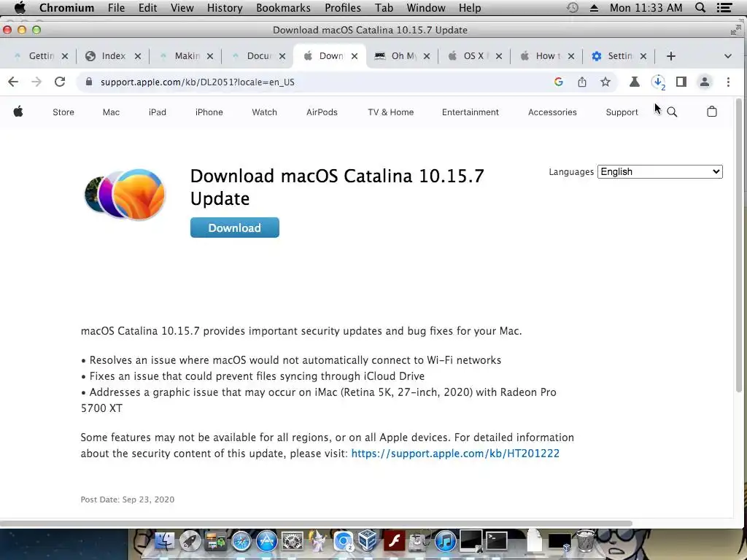747x560 pixels.
Task: Open the Bookmarks menu
Action: click(x=284, y=7)
